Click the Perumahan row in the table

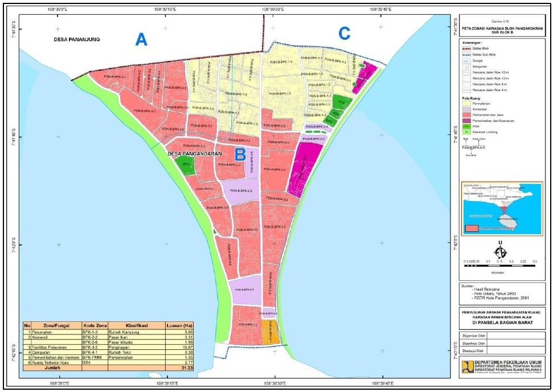pyautogui.click(x=108, y=332)
